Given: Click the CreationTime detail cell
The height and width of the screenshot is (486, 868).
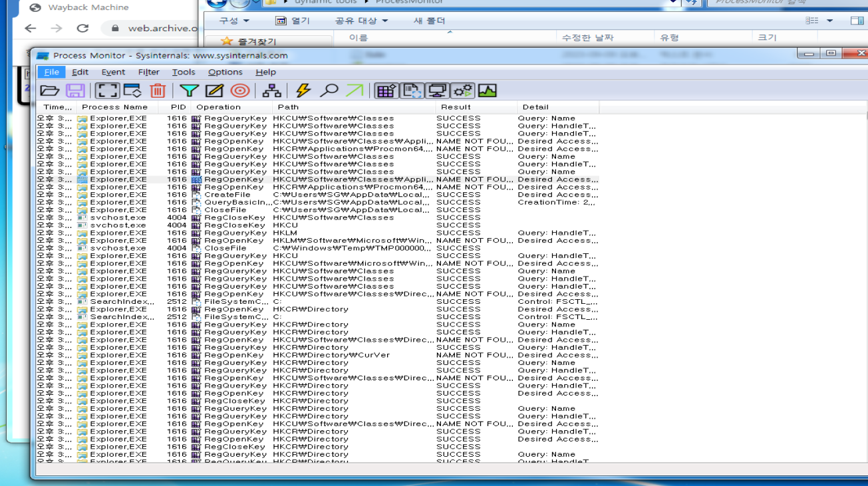Looking at the screenshot, I should [x=557, y=202].
